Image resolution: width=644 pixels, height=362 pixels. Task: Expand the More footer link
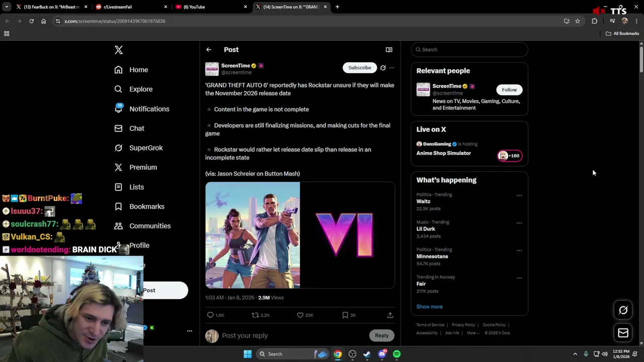pyautogui.click(x=472, y=333)
